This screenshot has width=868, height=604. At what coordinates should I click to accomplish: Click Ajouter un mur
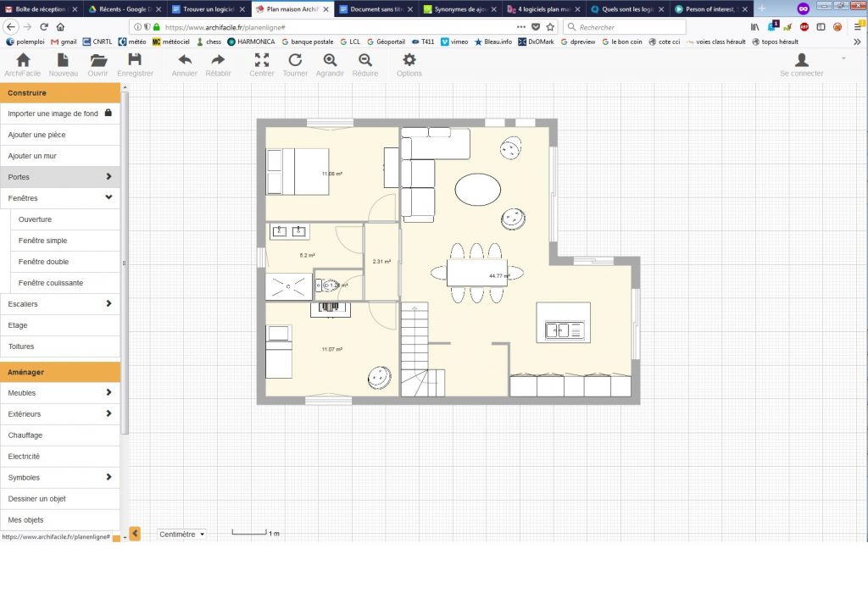[60, 156]
